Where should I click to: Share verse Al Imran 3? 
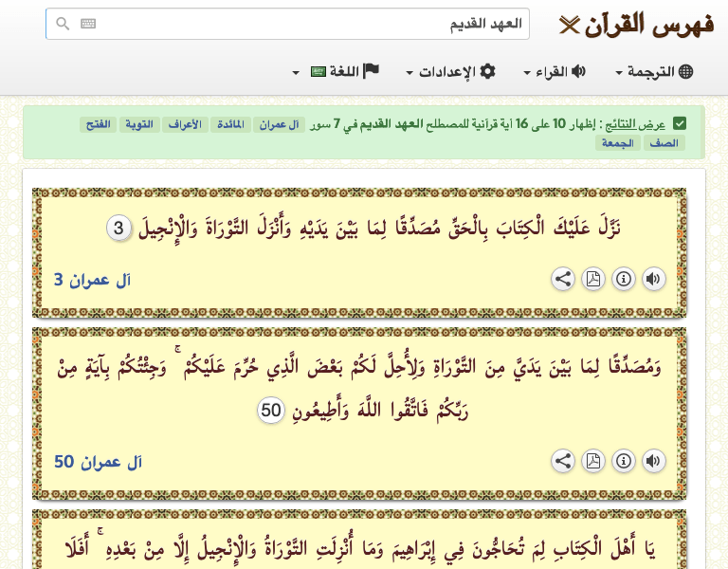[x=562, y=279]
